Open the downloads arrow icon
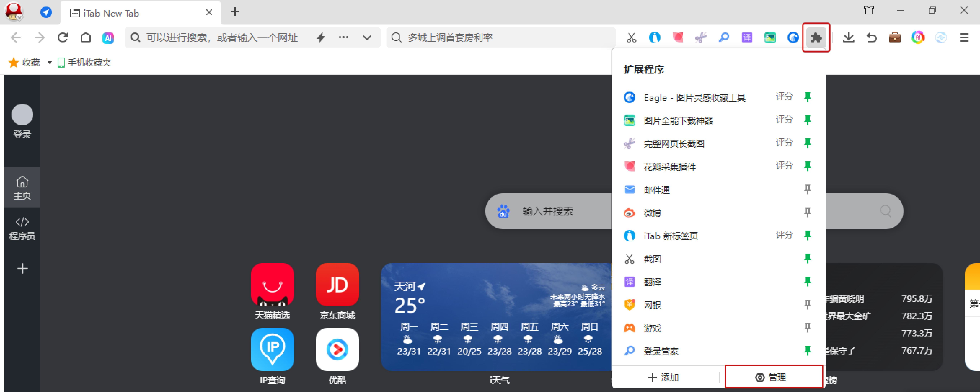 pos(849,37)
